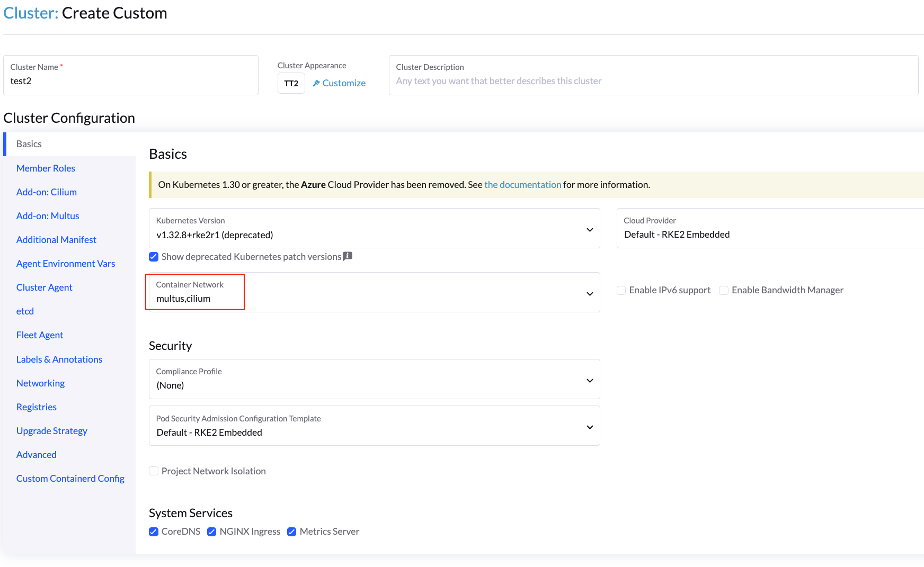
Task: Check Project Network Isolation
Action: tap(154, 471)
